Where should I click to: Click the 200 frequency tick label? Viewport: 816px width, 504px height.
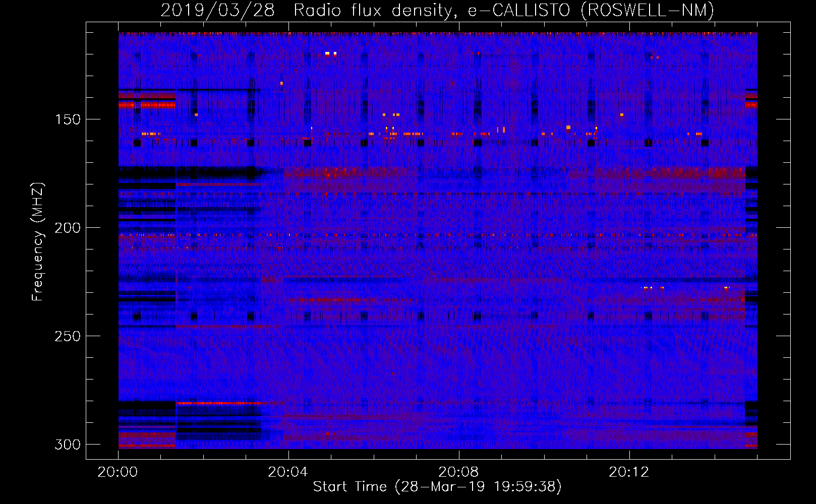click(67, 228)
